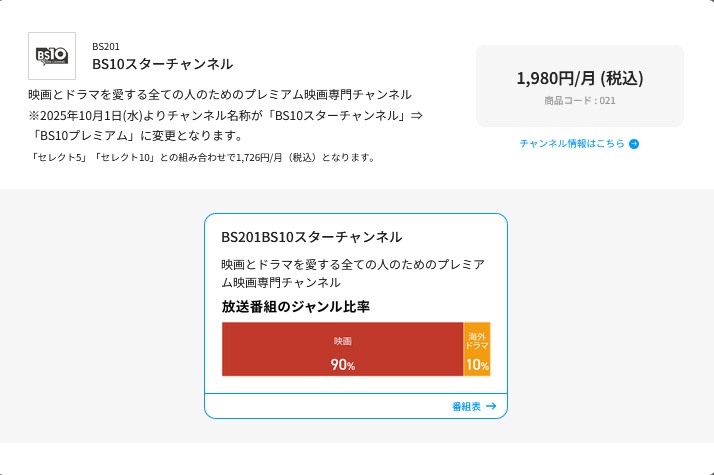
Task: Select the orange 海外ドラマ genre bar segment
Action: click(x=477, y=349)
